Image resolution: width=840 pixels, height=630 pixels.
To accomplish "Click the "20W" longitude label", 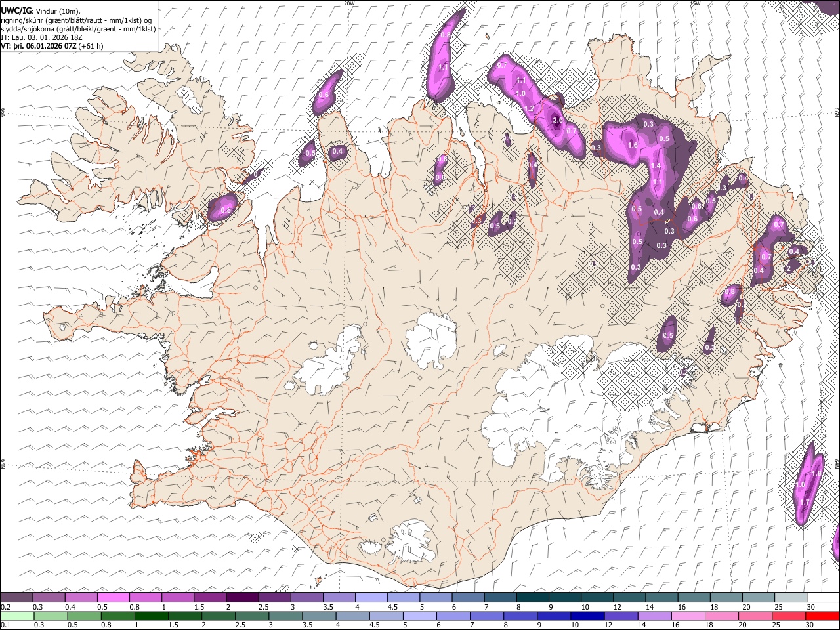I will point(349,3).
